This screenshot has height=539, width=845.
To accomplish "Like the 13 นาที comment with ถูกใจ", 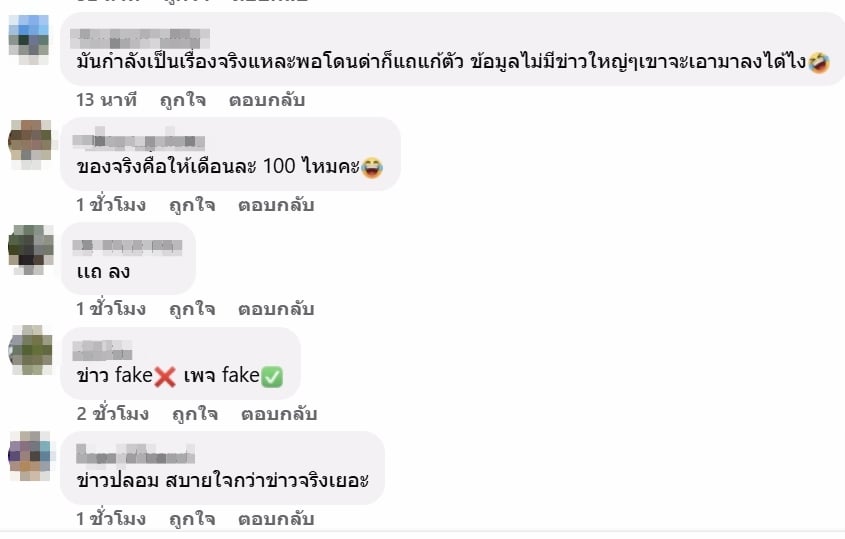I will [183, 100].
